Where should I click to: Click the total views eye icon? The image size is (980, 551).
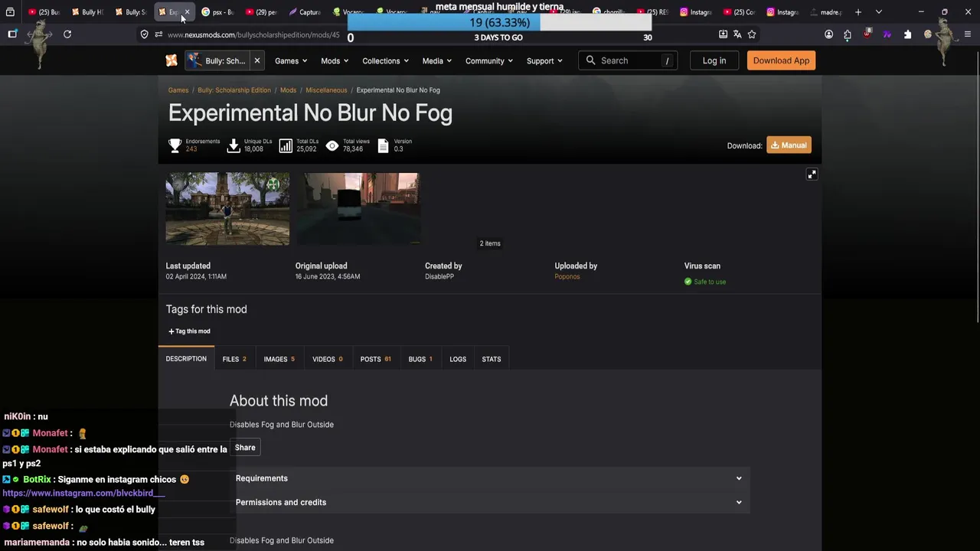[332, 145]
